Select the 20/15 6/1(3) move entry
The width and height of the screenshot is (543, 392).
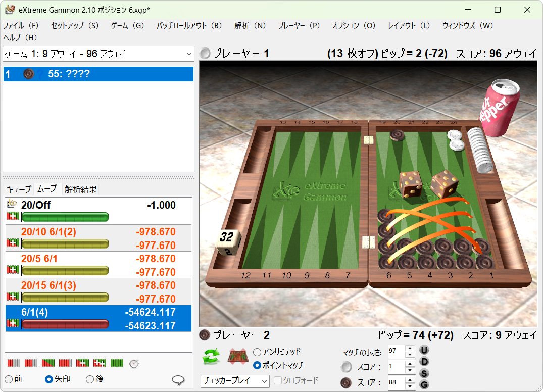(x=98, y=291)
